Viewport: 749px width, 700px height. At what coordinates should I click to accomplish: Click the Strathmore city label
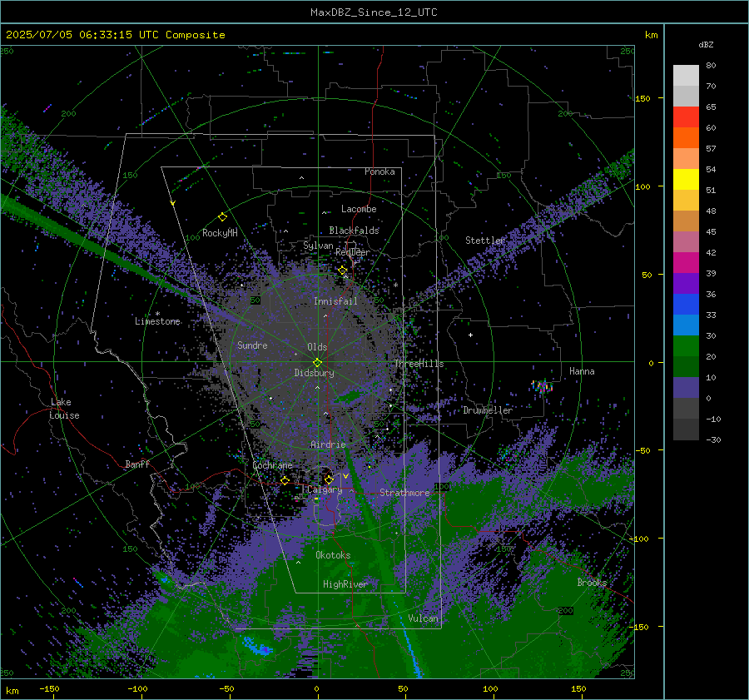404,493
